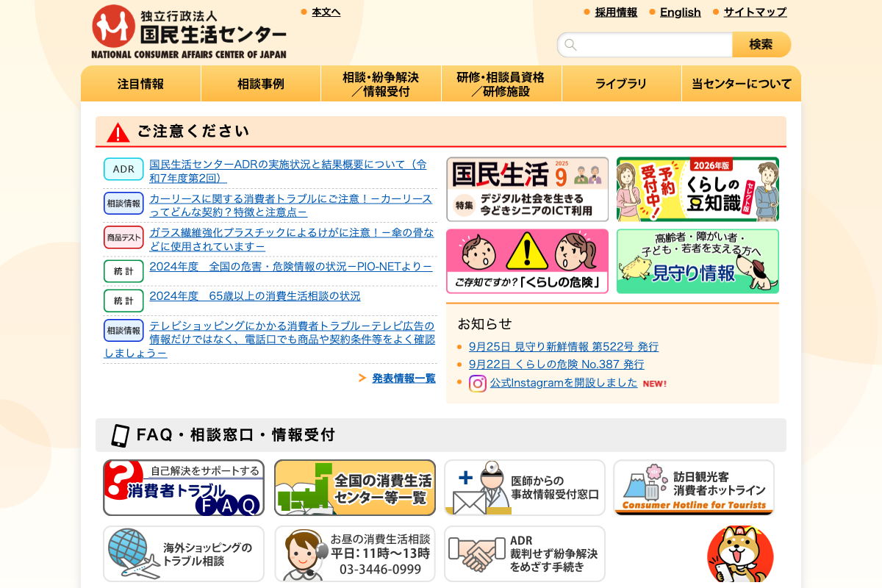Open the 国民生活 September issue thumbnail

528,189
